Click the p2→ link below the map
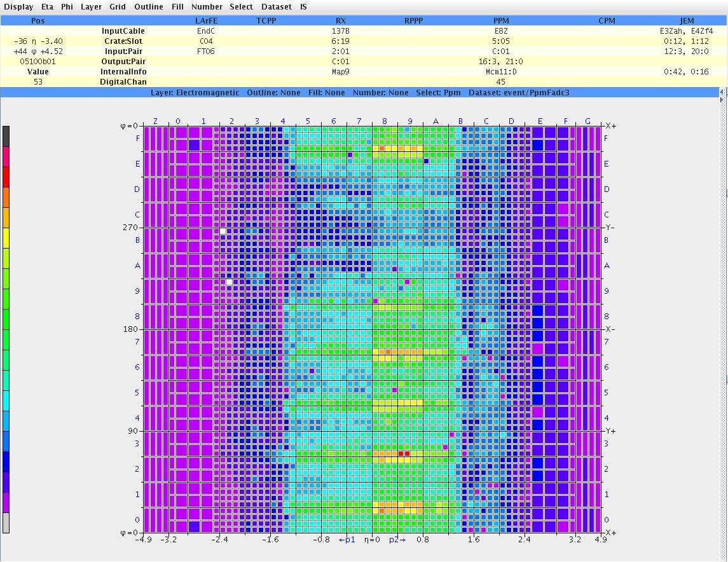The width and height of the screenshot is (728, 562). tap(398, 540)
